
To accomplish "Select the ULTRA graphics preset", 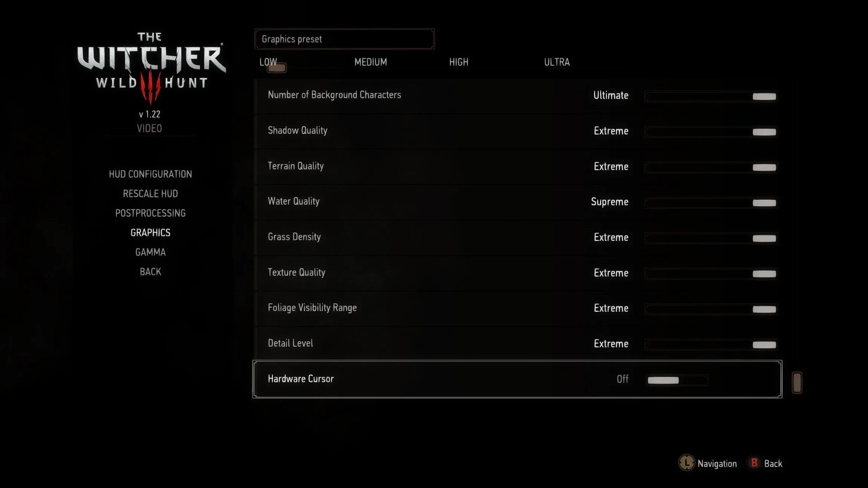I will pos(556,62).
